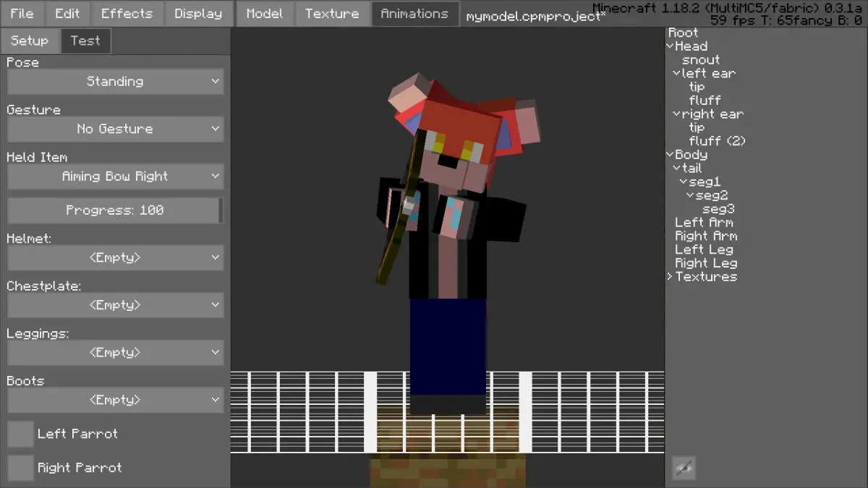Select the snout element

[701, 60]
